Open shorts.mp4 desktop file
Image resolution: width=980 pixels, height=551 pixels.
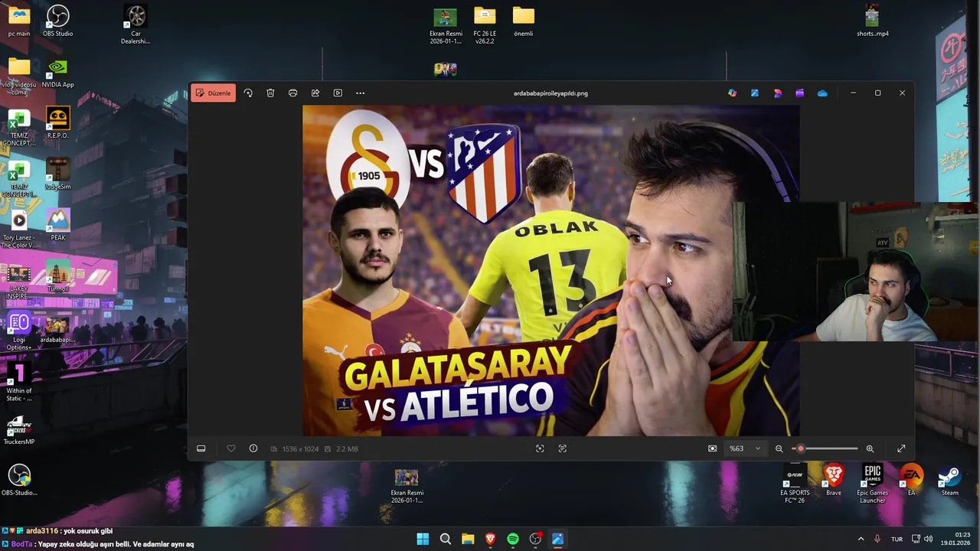[x=872, y=21]
